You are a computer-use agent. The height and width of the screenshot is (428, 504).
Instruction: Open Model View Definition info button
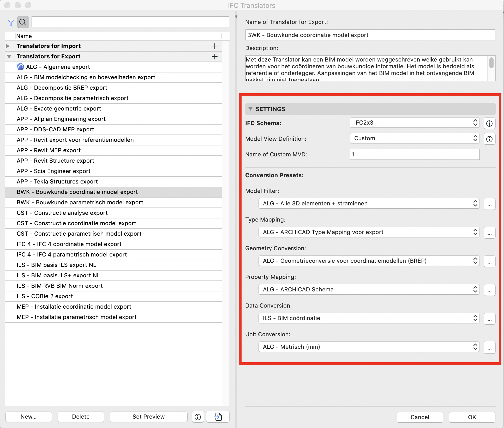pos(489,139)
